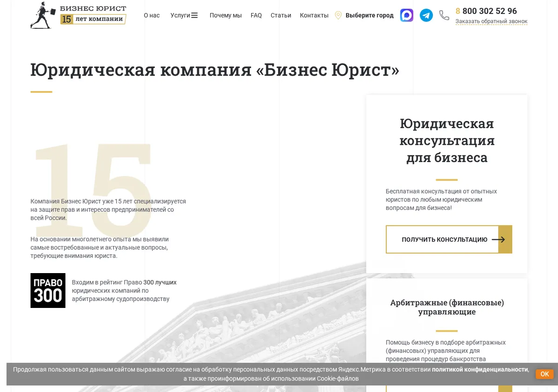This screenshot has height=392, width=558.
Task: Expand the Услуги services menu
Action: (184, 15)
